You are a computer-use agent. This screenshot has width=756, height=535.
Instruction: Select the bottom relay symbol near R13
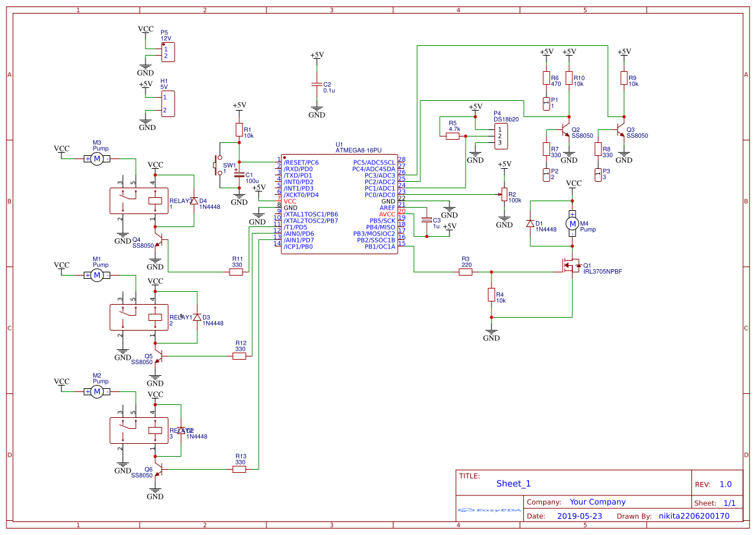(x=139, y=430)
